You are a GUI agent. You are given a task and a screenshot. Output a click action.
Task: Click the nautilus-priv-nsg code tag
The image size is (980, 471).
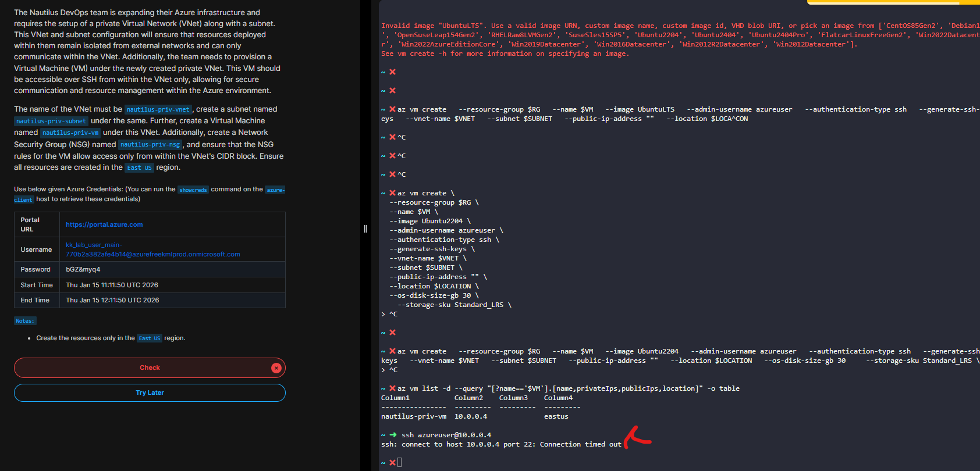150,145
